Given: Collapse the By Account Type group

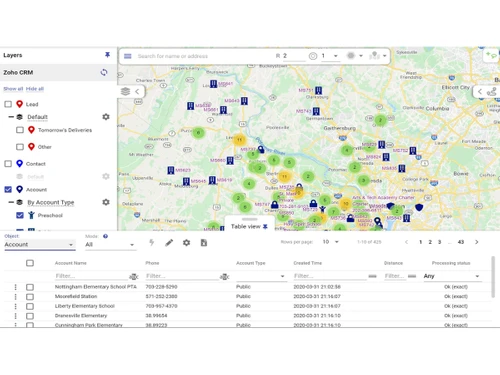Looking at the screenshot, I should tap(11, 202).
